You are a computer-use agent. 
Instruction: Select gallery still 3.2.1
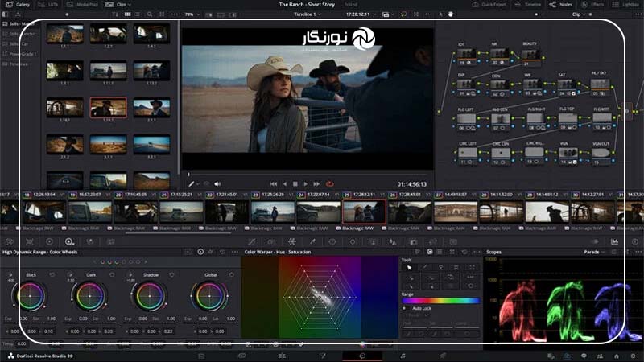(151, 145)
